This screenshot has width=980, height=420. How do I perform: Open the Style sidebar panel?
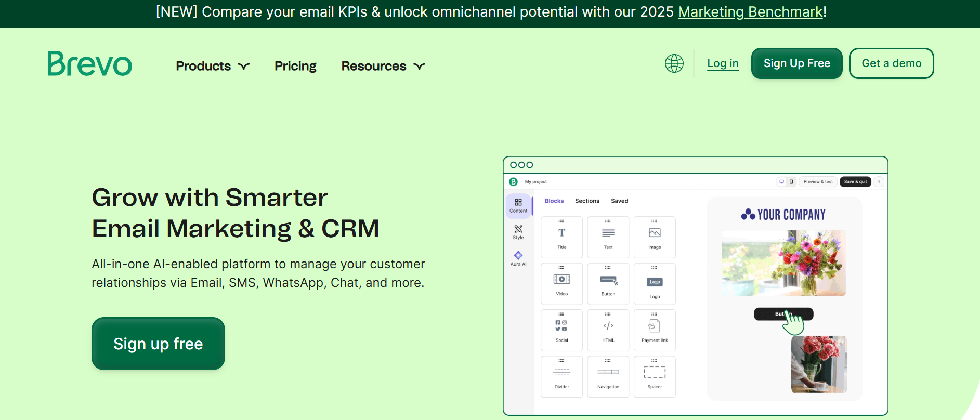518,232
